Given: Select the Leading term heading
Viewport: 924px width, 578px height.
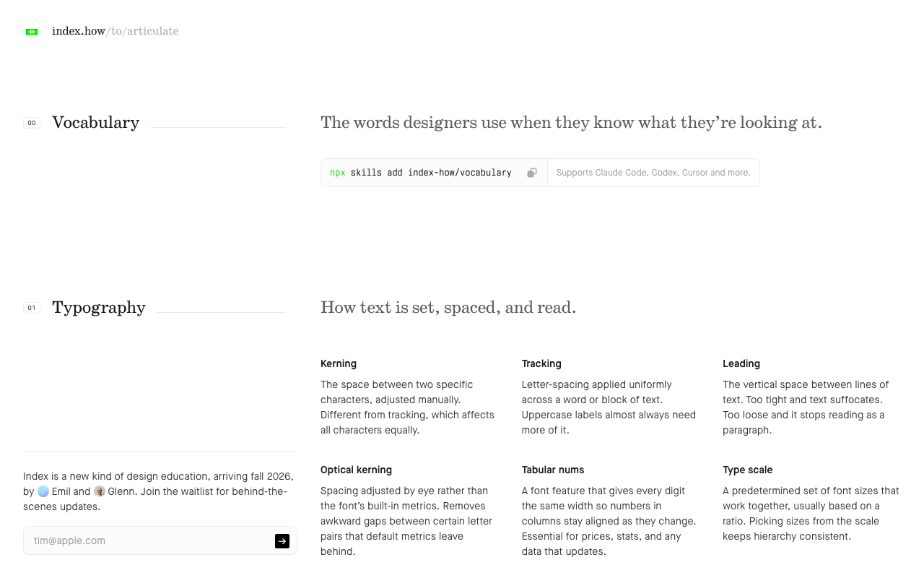Looking at the screenshot, I should click(741, 363).
